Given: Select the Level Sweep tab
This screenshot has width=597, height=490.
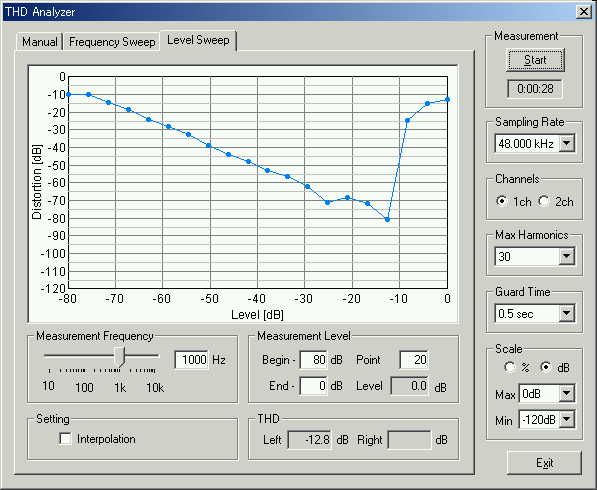Looking at the screenshot, I should [x=198, y=40].
